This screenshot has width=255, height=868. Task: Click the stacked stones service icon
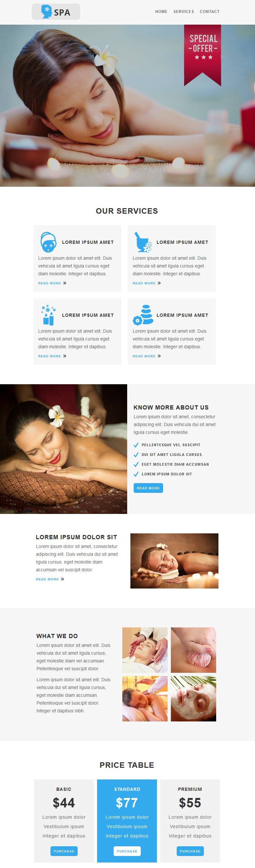(143, 315)
